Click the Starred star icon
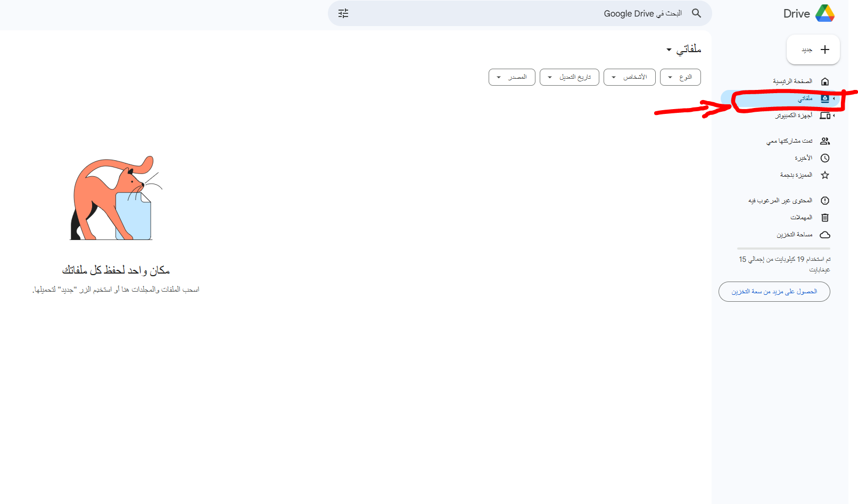This screenshot has height=504, width=858. 825,175
